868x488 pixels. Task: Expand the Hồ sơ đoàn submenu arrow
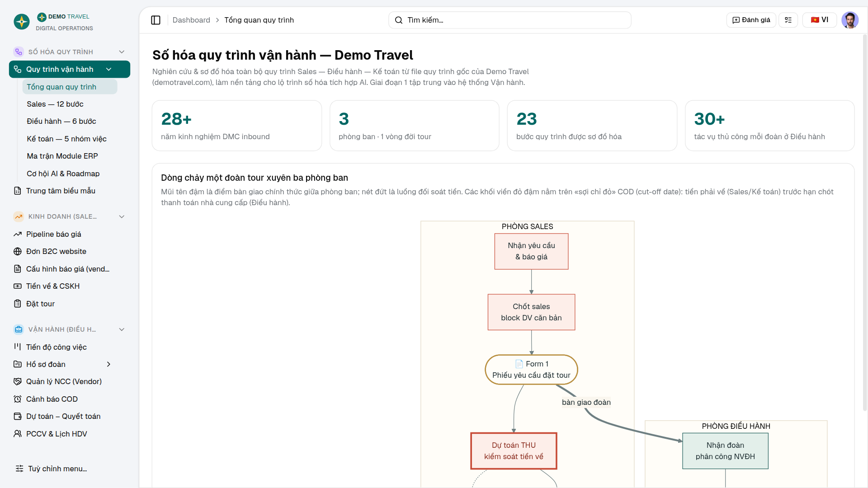point(108,364)
